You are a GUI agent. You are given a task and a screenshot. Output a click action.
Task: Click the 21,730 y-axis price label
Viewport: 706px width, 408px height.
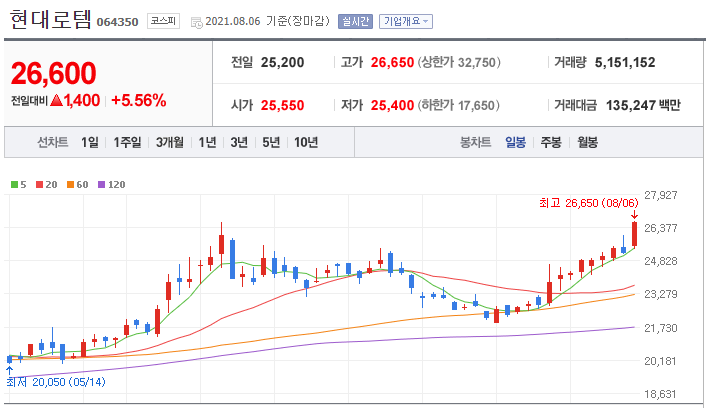(661, 328)
